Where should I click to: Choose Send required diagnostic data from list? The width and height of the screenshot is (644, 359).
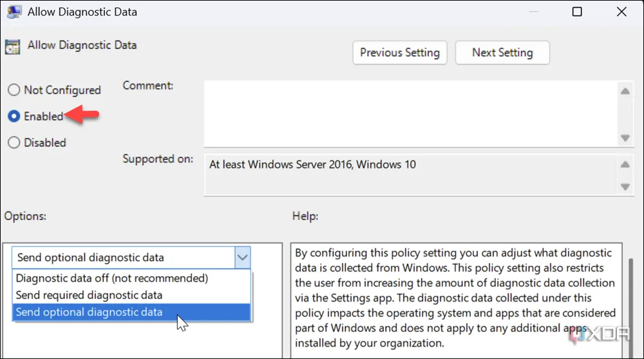89,295
